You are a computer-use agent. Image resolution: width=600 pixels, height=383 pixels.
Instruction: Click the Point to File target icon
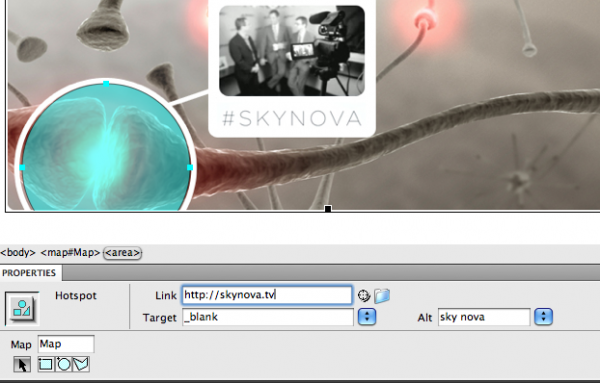pyautogui.click(x=364, y=296)
